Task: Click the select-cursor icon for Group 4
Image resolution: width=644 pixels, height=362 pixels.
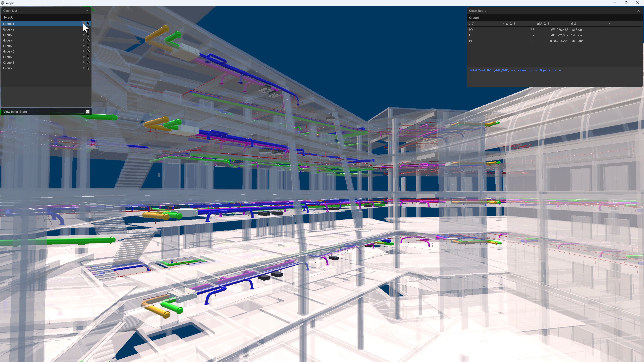Action: (x=88, y=40)
